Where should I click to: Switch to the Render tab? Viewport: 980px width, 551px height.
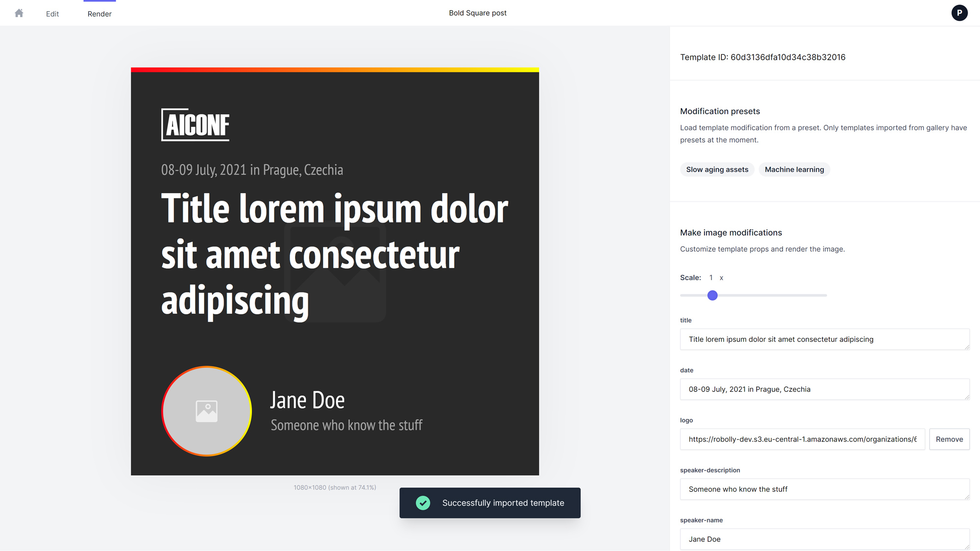[x=99, y=14]
